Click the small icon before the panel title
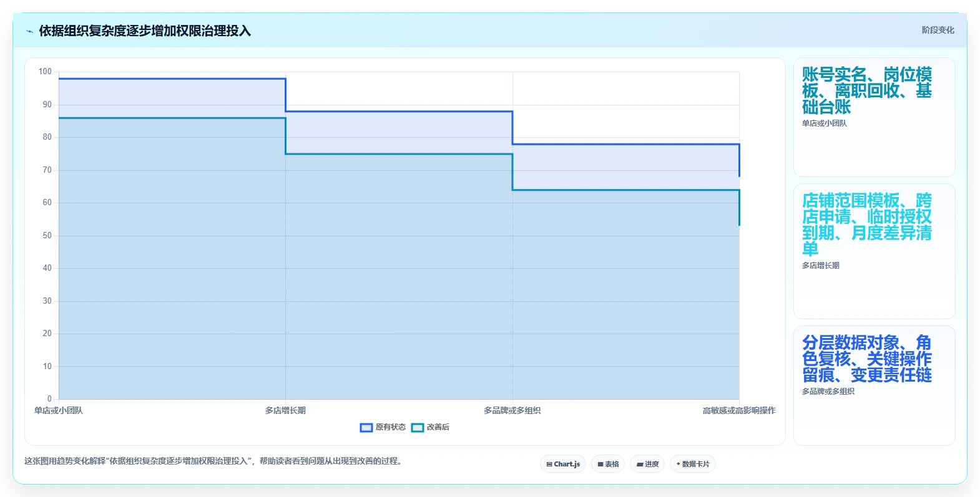The width and height of the screenshot is (980, 497). pyautogui.click(x=29, y=31)
